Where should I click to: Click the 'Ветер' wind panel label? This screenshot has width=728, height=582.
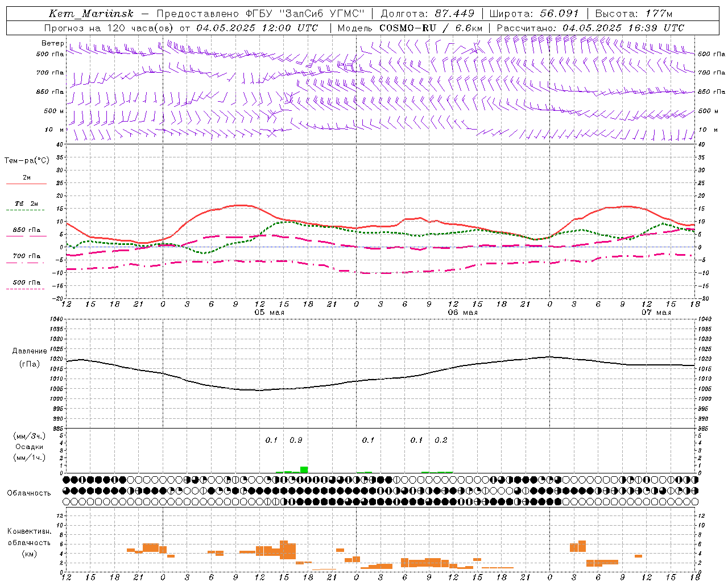52,43
